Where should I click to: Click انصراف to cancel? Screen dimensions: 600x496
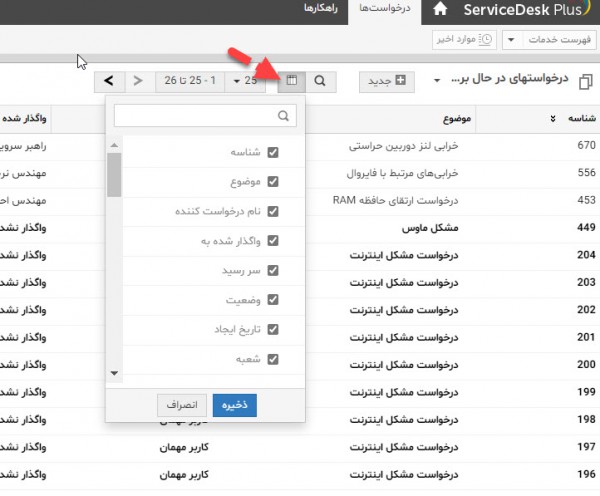coord(182,405)
